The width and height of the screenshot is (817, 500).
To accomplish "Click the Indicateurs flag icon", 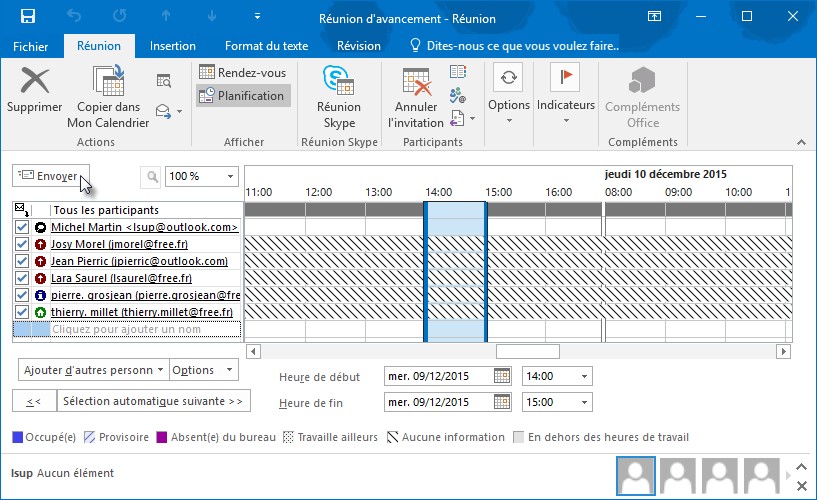I will [x=565, y=78].
